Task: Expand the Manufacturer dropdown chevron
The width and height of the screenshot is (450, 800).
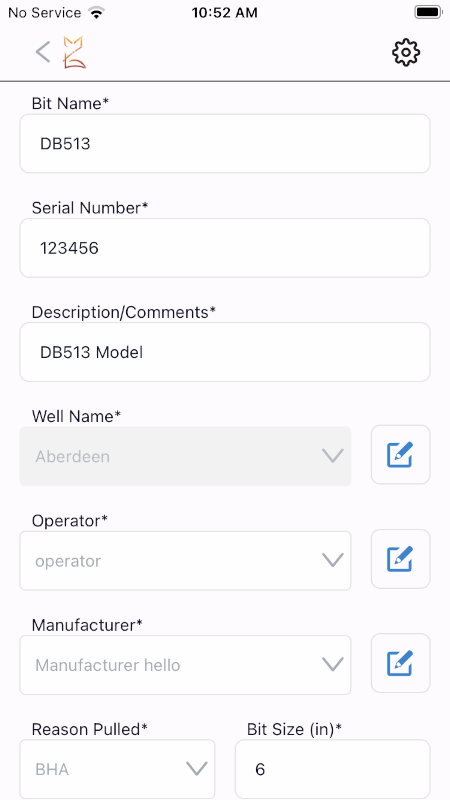Action: tap(333, 664)
